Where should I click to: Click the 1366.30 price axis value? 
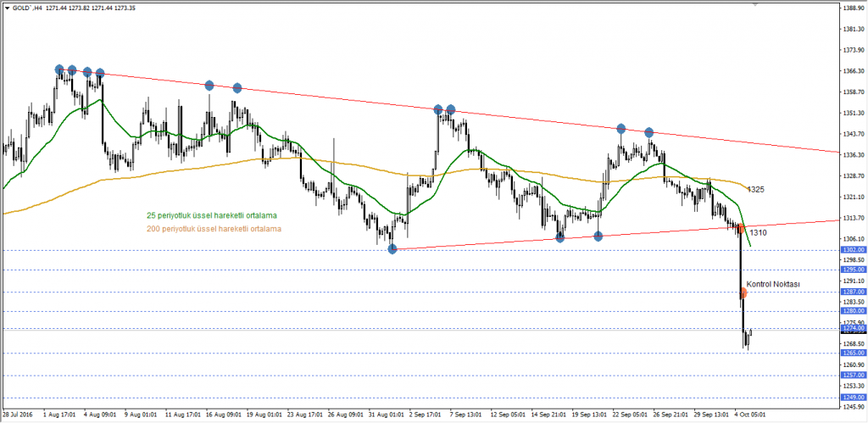854,71
